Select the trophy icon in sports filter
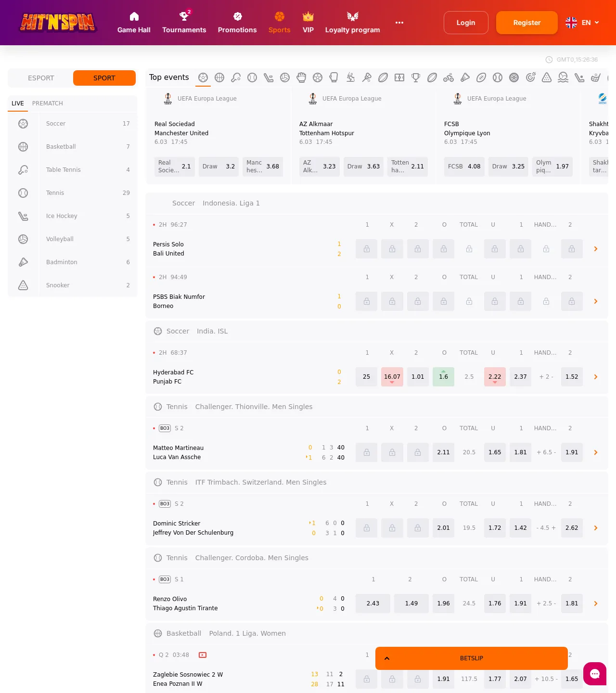This screenshot has height=693, width=616. tap(416, 77)
